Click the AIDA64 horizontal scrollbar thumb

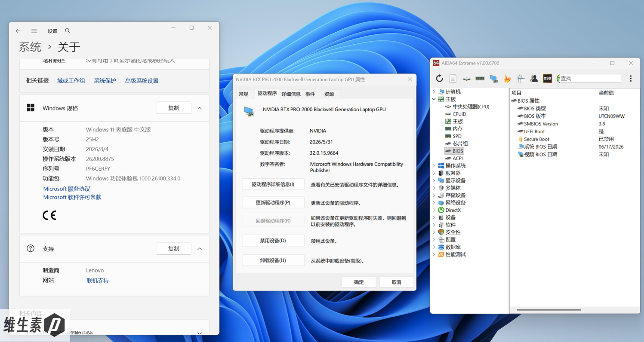pyautogui.click(x=549, y=310)
